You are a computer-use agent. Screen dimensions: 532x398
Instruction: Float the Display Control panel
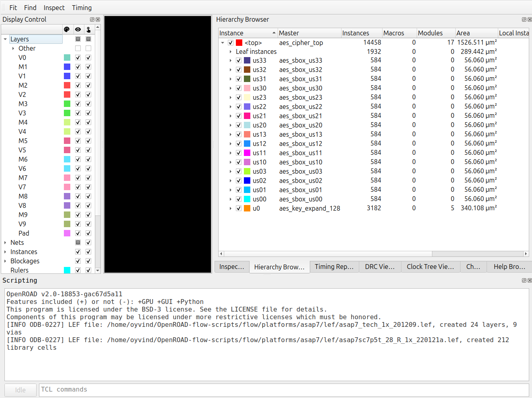[92, 19]
